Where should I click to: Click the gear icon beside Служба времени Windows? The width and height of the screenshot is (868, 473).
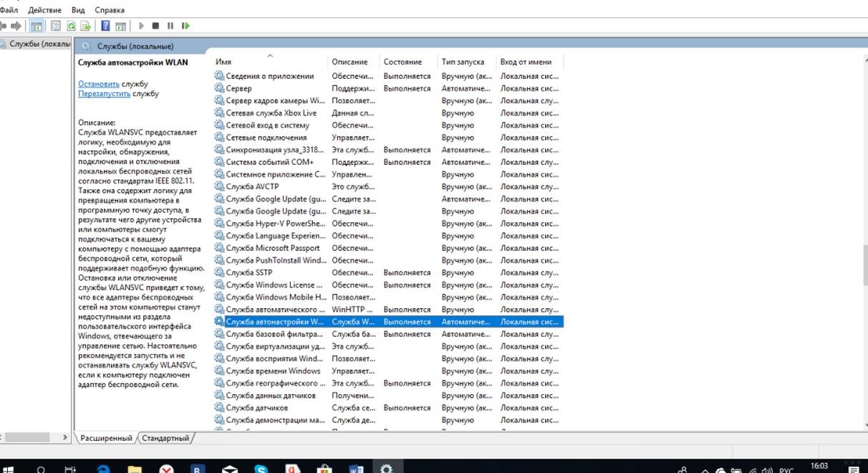219,371
